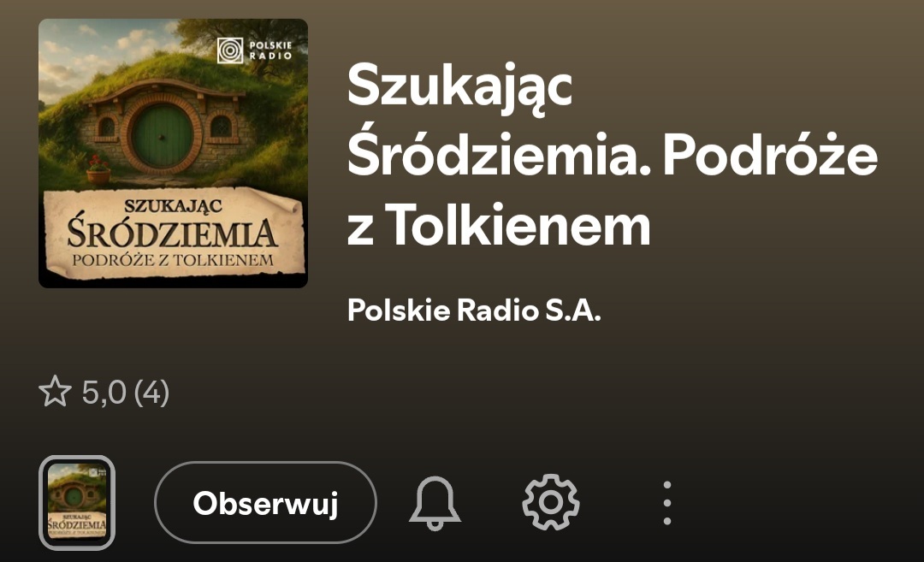The image size is (924, 562).
Task: Click the 'Śródziemia. Podróże' title line
Action: tap(613, 154)
